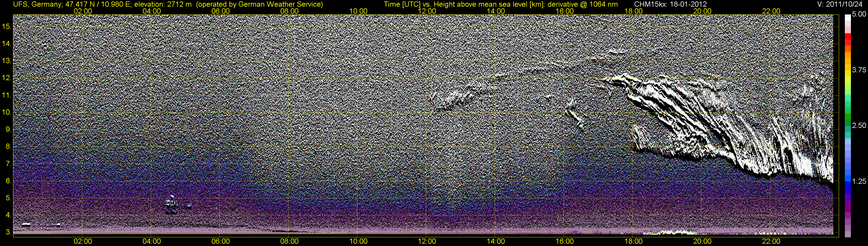Click the 08:00 label on lower time axis
Image resolution: width=868 pixels, height=246 pixels.
[x=289, y=241]
